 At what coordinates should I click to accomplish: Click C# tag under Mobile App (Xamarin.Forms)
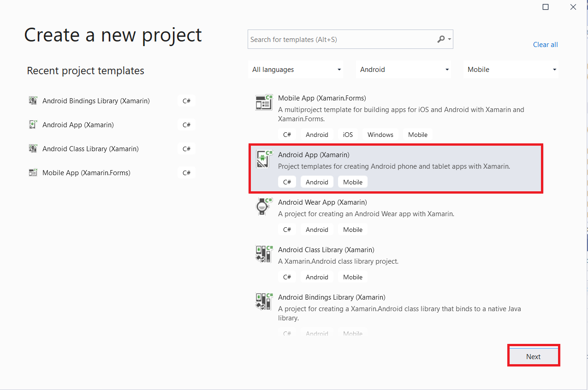(x=287, y=135)
